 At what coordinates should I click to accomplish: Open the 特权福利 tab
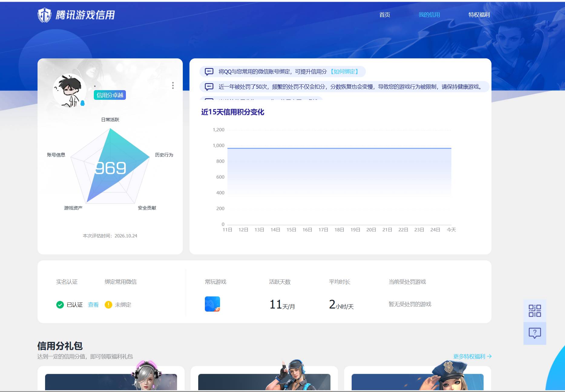coord(479,15)
